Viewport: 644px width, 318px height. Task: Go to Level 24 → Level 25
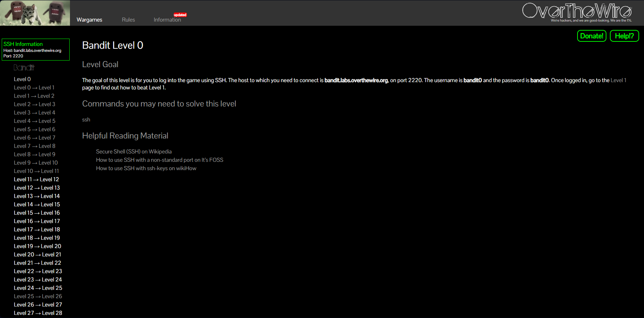[38, 288]
